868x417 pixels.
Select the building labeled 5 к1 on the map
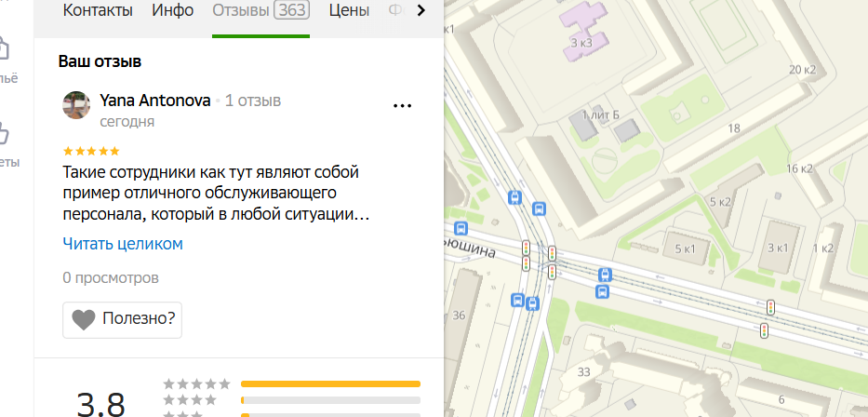pyautogui.click(x=685, y=249)
